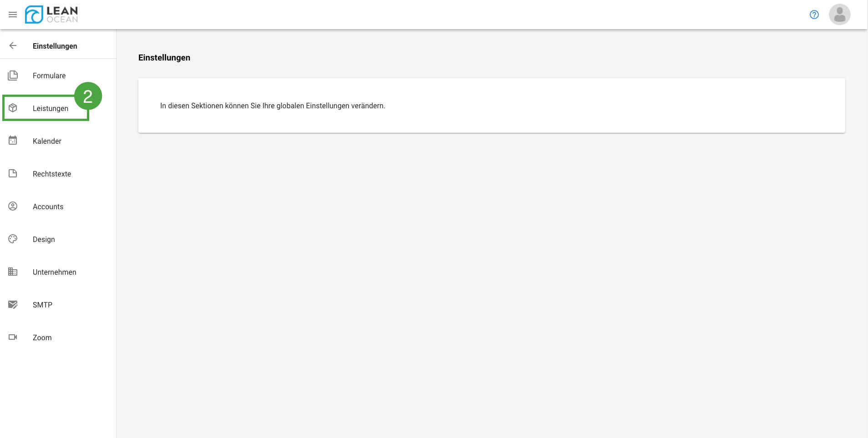This screenshot has height=438, width=868.
Task: Open the hamburger navigation menu
Action: pos(13,15)
